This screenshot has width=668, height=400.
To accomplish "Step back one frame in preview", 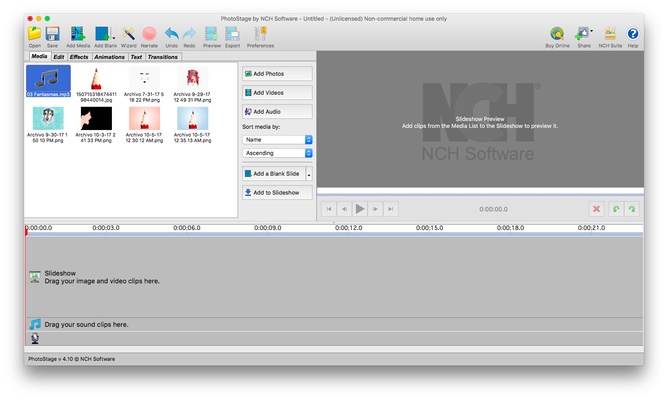I will (x=344, y=209).
